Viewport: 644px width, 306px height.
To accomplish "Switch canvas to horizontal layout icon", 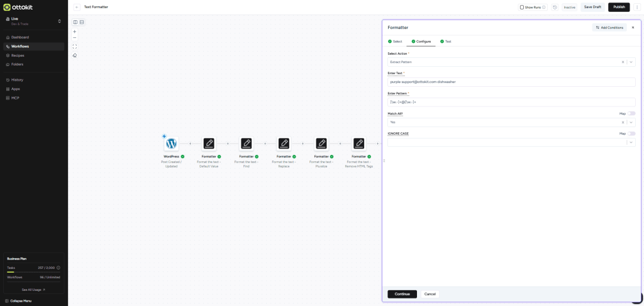I will (x=82, y=22).
